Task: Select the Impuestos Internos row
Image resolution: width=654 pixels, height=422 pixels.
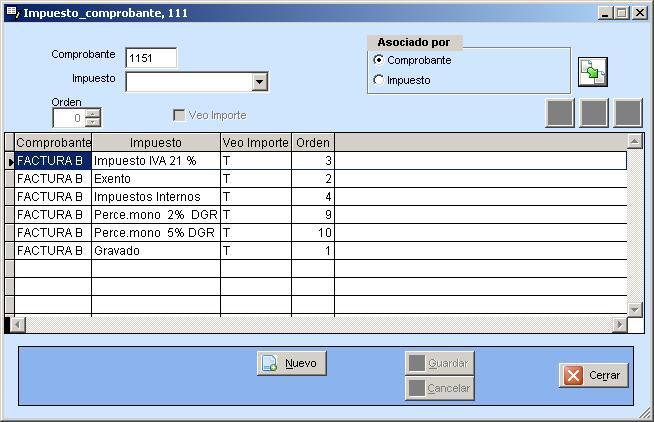Action: (155, 197)
